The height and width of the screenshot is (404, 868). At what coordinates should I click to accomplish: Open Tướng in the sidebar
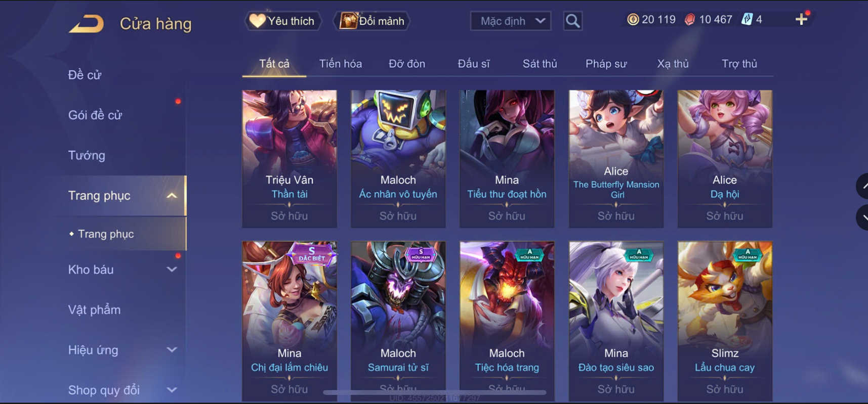pos(87,155)
